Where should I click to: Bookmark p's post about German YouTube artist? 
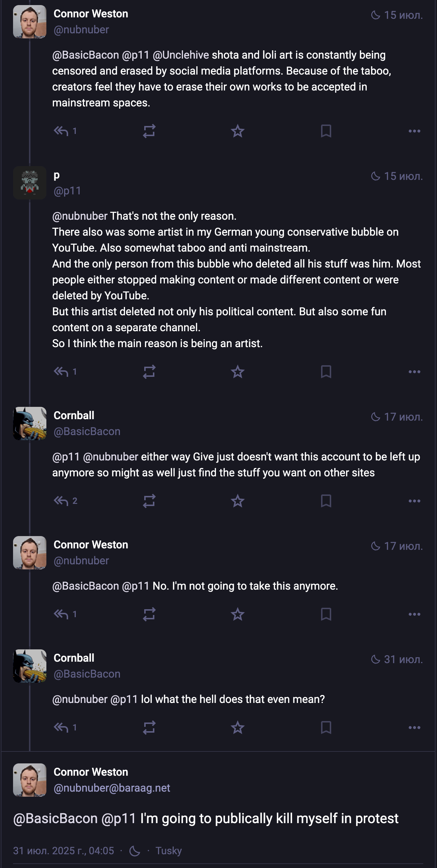(326, 372)
